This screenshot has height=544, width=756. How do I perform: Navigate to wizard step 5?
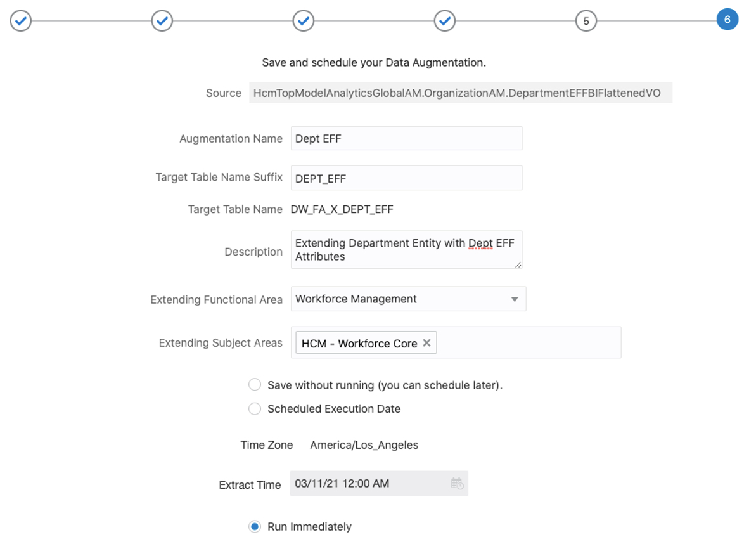pos(586,21)
